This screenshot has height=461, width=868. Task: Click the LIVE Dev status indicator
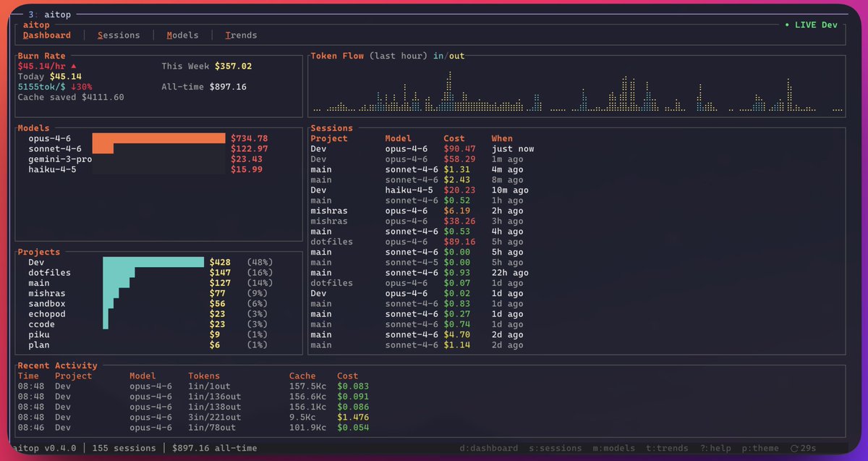click(811, 25)
